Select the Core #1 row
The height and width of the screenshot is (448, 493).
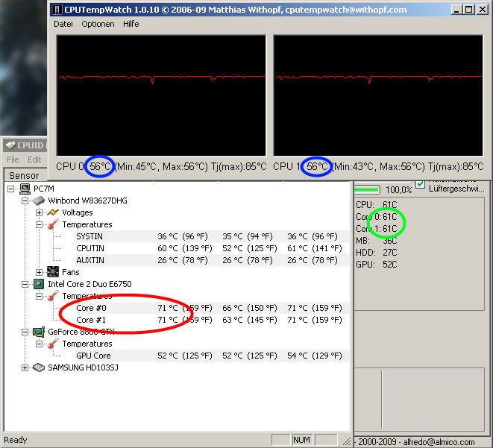click(213, 320)
